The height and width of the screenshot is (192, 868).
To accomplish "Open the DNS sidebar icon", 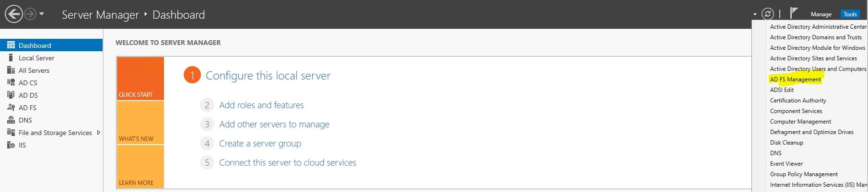I will tap(11, 120).
